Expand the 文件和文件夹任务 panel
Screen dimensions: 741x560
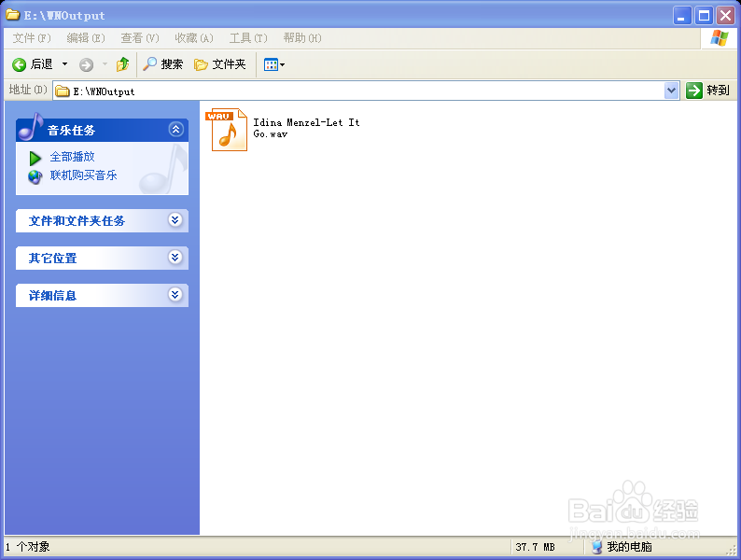click(175, 219)
